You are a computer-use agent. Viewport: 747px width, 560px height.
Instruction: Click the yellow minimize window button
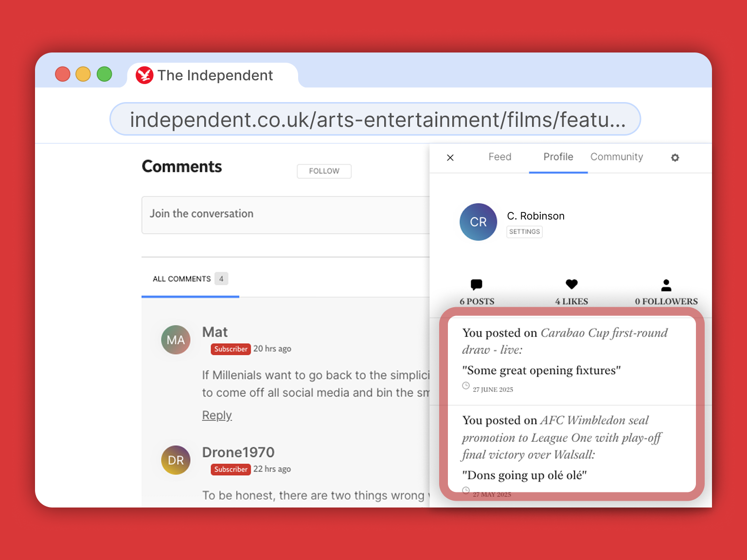(x=83, y=74)
